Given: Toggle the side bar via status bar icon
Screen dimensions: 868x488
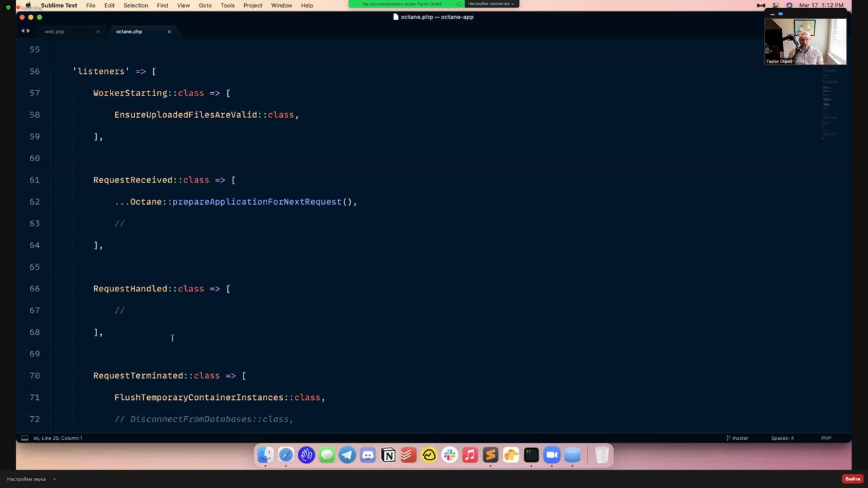Looking at the screenshot, I should pos(24,438).
